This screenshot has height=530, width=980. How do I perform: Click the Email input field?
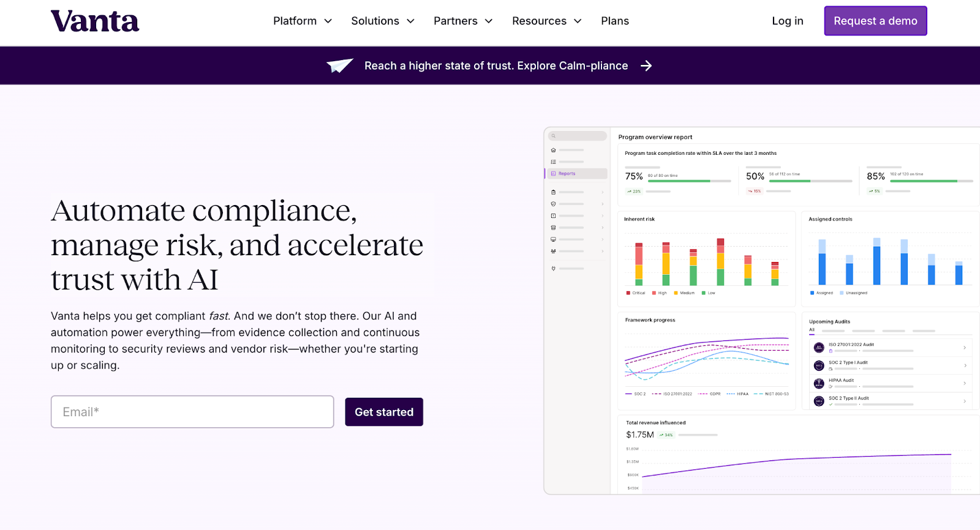click(x=192, y=412)
